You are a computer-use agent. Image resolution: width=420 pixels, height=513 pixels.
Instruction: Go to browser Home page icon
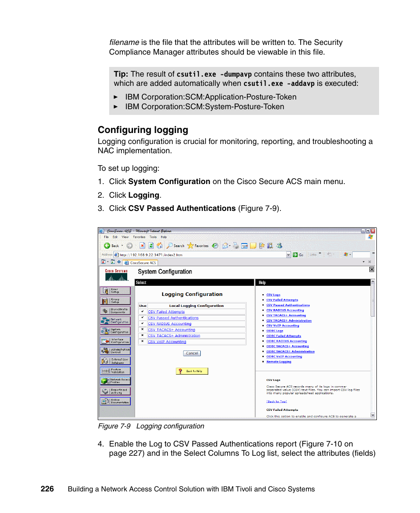coord(160,246)
